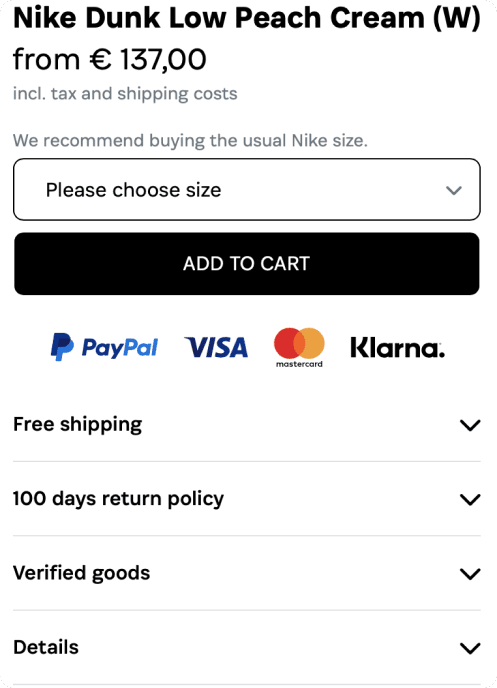The height and width of the screenshot is (688, 497).
Task: Select the '100 days return policy' heading
Action: [118, 499]
